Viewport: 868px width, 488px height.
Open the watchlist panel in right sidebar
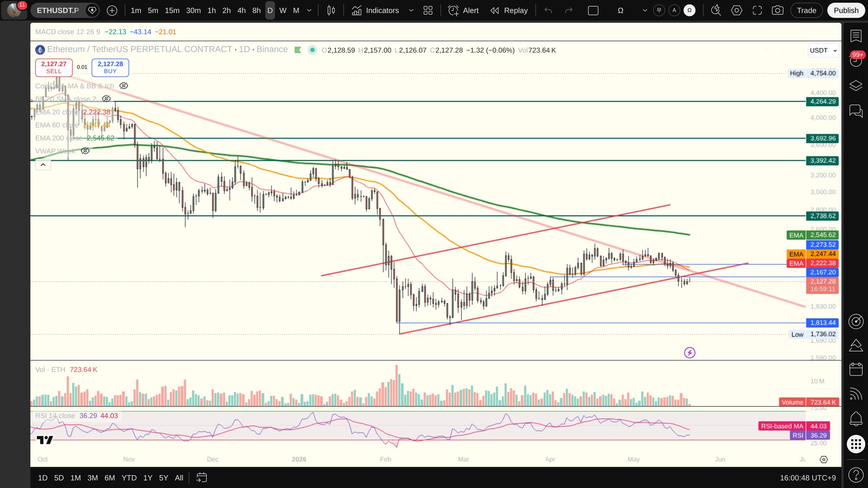(856, 36)
